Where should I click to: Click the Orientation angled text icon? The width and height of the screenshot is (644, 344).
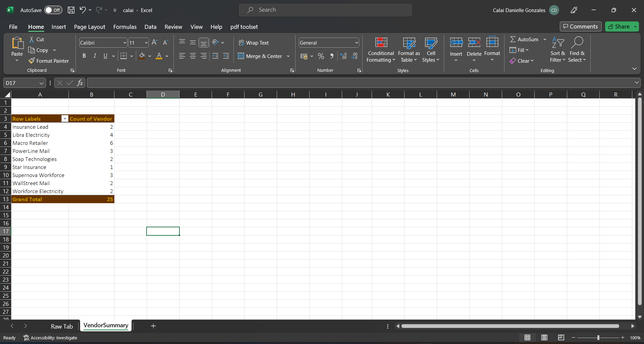[x=215, y=43]
